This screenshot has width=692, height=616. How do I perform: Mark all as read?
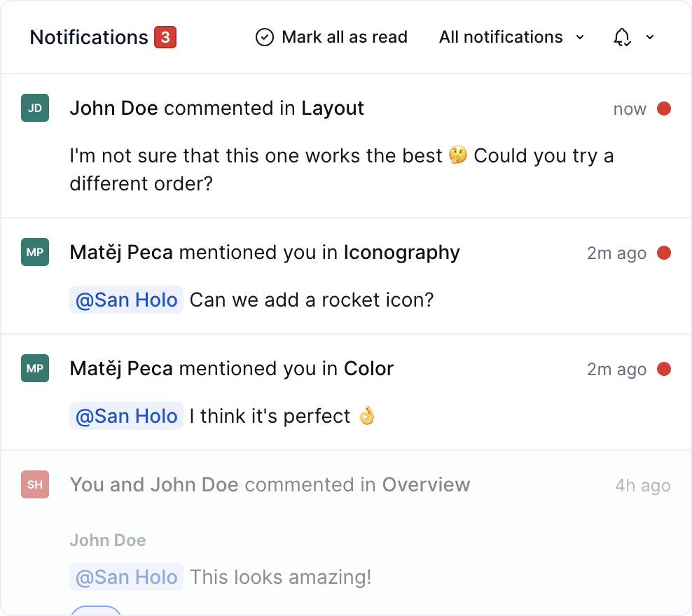point(331,37)
